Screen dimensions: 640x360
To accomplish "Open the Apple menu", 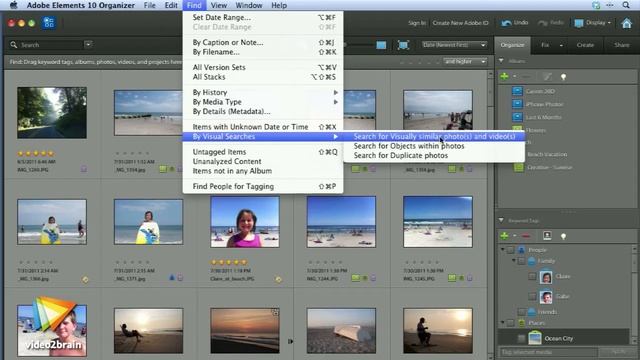I will point(13,5).
